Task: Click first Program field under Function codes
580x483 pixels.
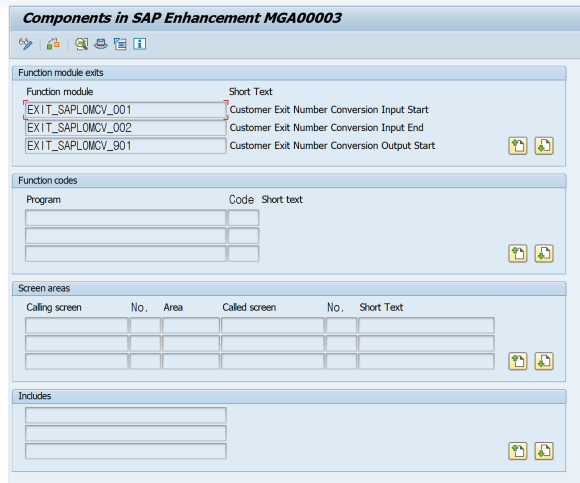Action: point(126,217)
